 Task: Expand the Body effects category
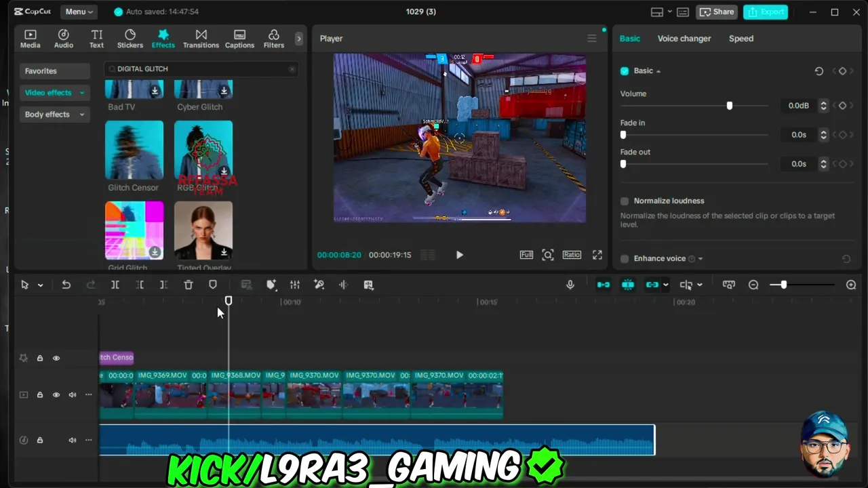(x=54, y=115)
